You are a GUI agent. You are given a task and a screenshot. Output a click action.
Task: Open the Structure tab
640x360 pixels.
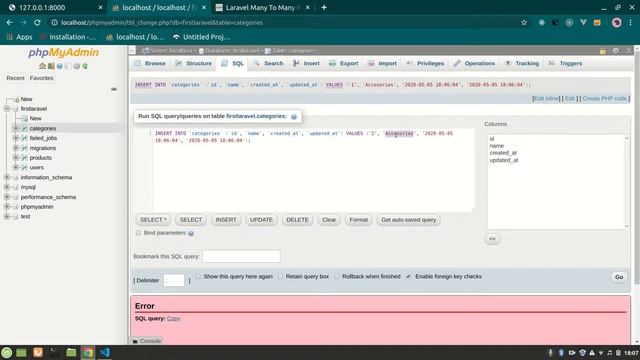[x=193, y=63]
